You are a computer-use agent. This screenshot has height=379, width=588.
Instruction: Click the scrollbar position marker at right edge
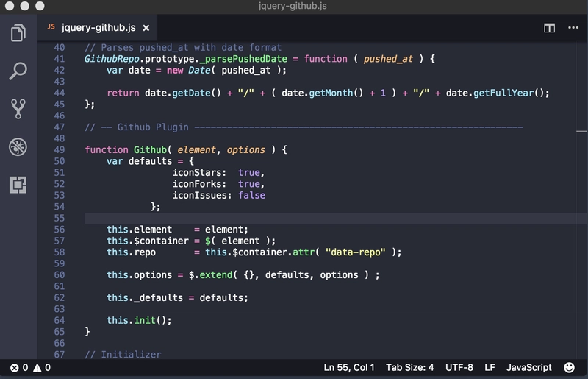click(x=581, y=132)
